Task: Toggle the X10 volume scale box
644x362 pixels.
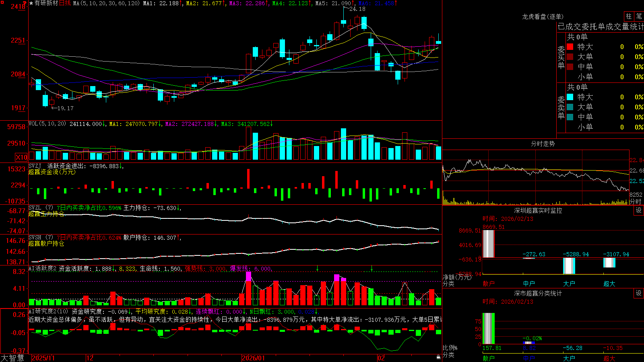Action: 21,157
